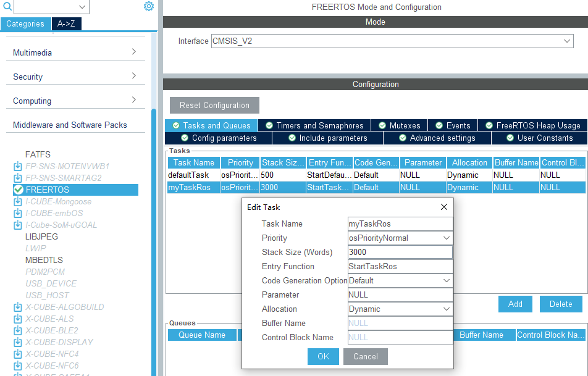
Task: Cancel the Edit Task dialog
Action: [366, 356]
